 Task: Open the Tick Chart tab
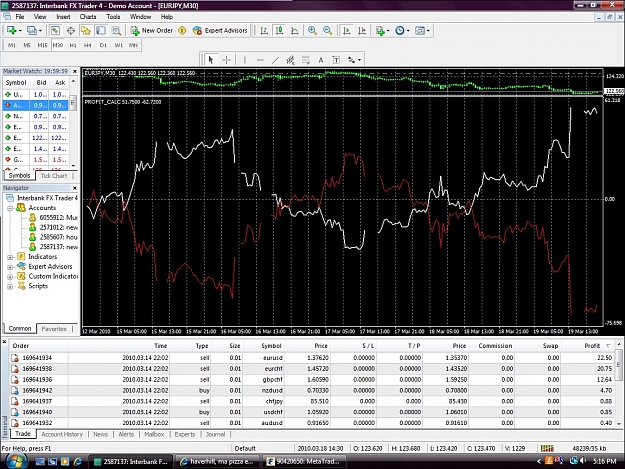[54, 176]
